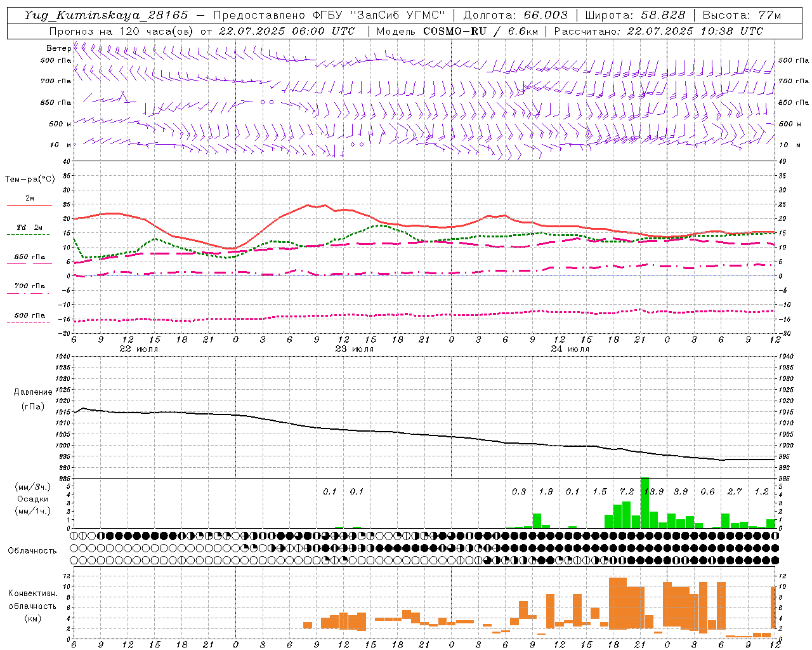812x650 pixels.
Task: Click the 500 м wind level label on the left
Action: coord(60,124)
